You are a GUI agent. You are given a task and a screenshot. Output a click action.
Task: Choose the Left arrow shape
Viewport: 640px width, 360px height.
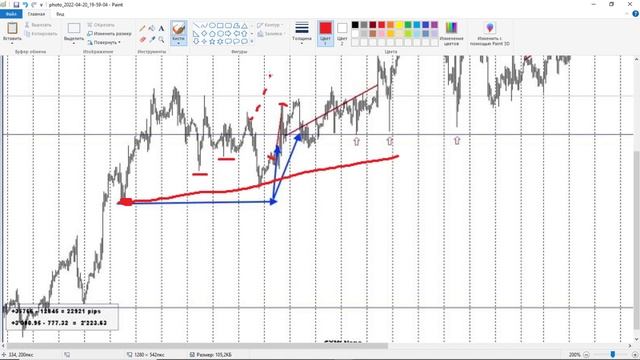[x=236, y=33]
